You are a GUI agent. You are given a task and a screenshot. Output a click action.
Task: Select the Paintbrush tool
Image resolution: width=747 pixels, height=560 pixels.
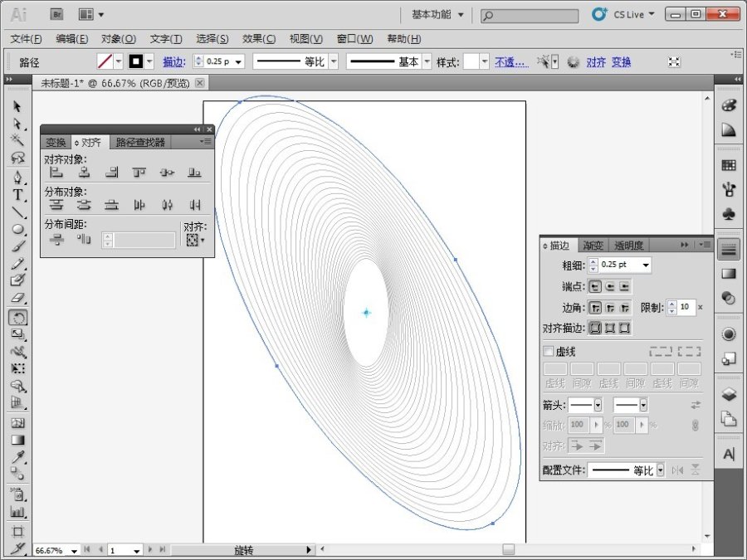[x=17, y=246]
